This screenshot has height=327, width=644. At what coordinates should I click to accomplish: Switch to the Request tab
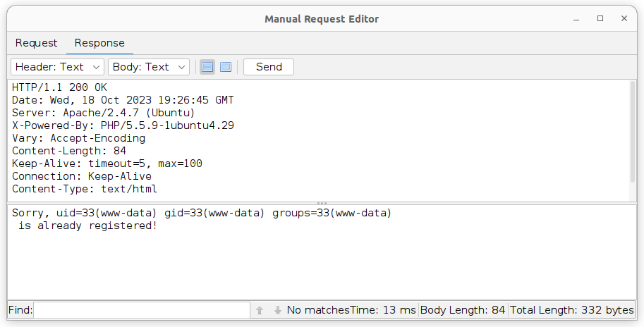(x=37, y=43)
